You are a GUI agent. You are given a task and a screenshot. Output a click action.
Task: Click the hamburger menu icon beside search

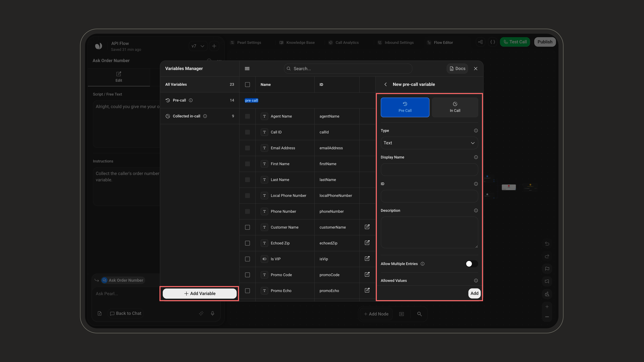247,69
